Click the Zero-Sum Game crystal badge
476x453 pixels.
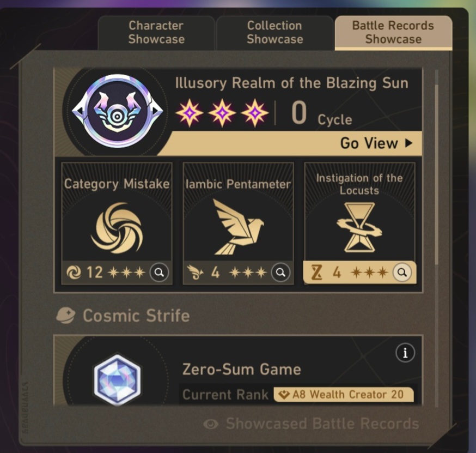click(x=118, y=380)
